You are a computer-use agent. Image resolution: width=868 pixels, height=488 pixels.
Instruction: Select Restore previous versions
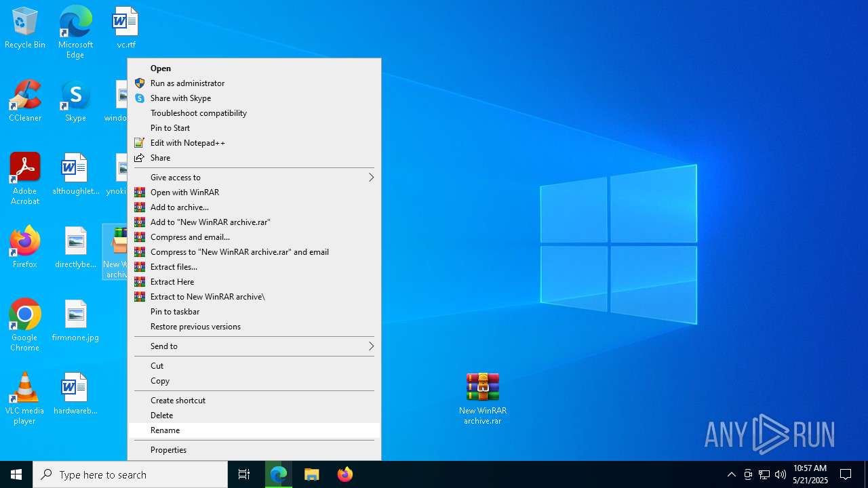(x=254, y=327)
